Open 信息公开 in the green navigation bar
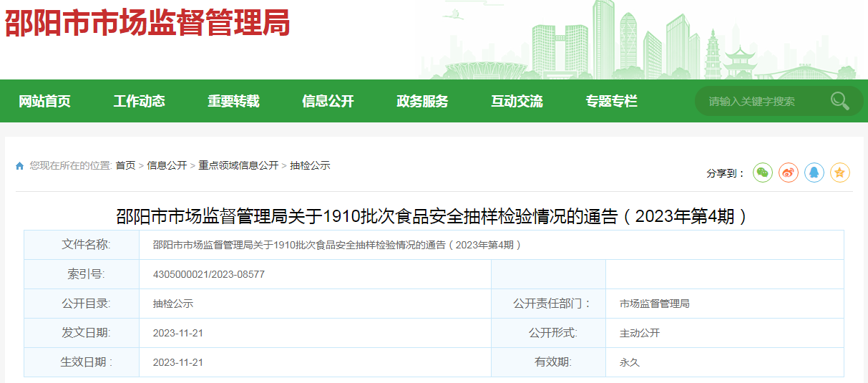The image size is (868, 383). tap(328, 102)
